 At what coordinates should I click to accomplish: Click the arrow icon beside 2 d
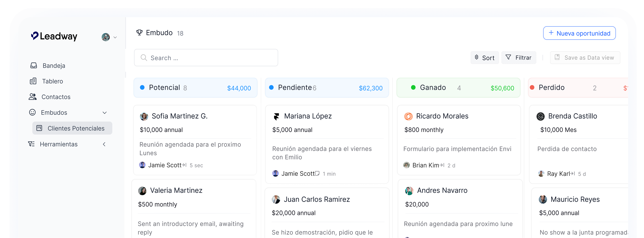pyautogui.click(x=442, y=165)
